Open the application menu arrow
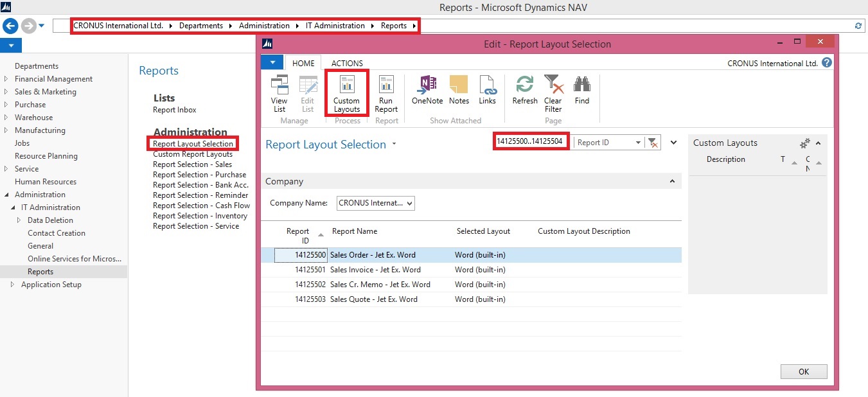The height and width of the screenshot is (397, 868). pyautogui.click(x=271, y=62)
